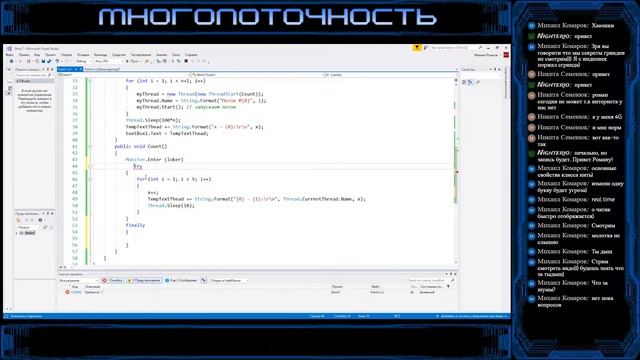The height and width of the screenshot is (360, 640).
Task: Open the Тестирование menu
Action: coord(141,55)
